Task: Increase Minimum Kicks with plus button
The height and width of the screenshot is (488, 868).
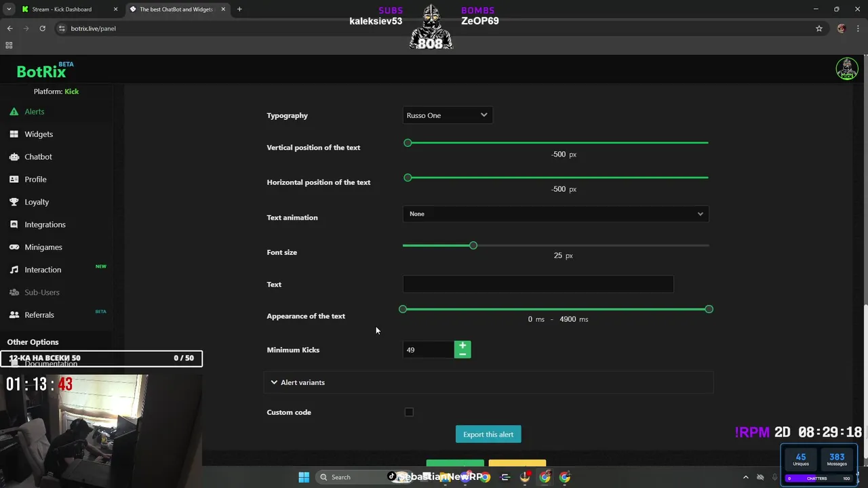Action: click(x=462, y=346)
